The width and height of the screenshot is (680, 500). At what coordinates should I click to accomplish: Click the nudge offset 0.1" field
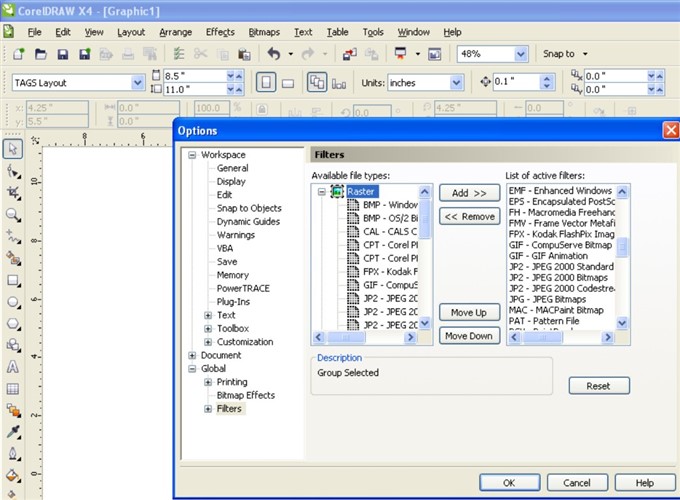[516, 82]
